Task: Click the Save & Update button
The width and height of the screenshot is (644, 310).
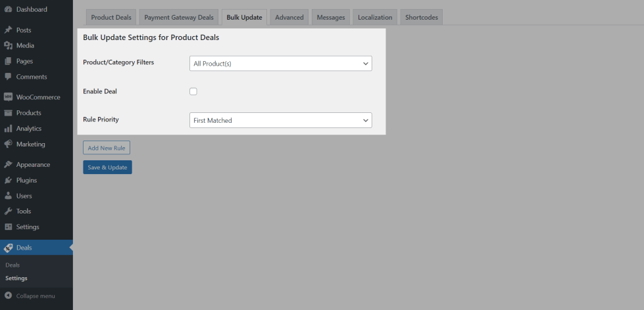Action: (x=107, y=167)
